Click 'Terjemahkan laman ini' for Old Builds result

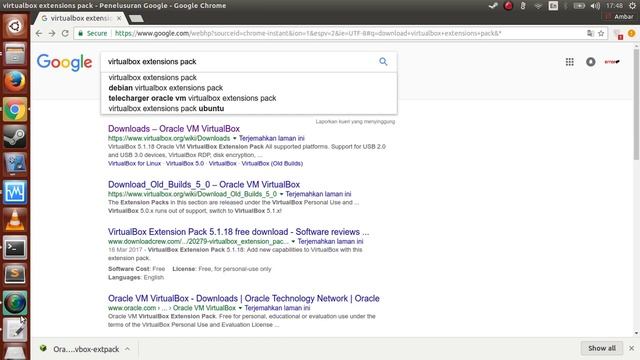click(x=318, y=194)
